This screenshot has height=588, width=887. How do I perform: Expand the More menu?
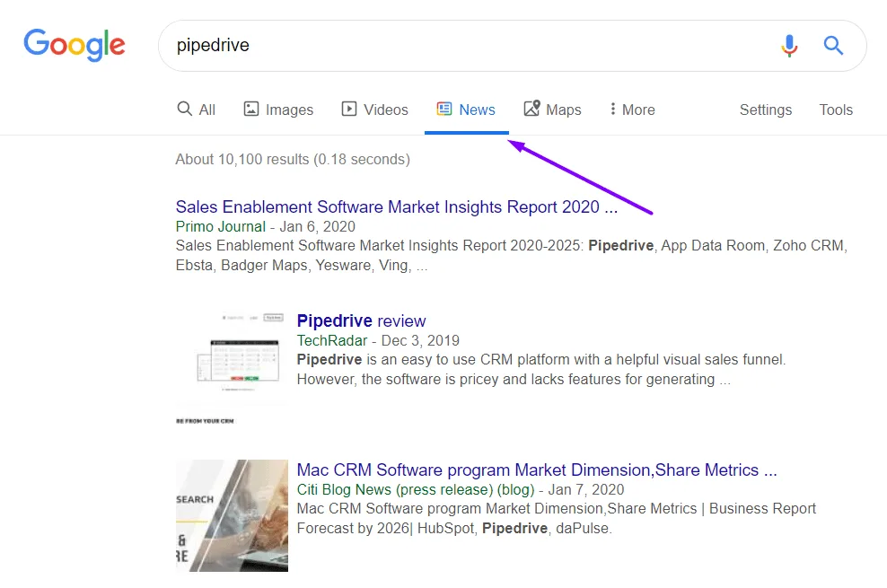pyautogui.click(x=632, y=110)
